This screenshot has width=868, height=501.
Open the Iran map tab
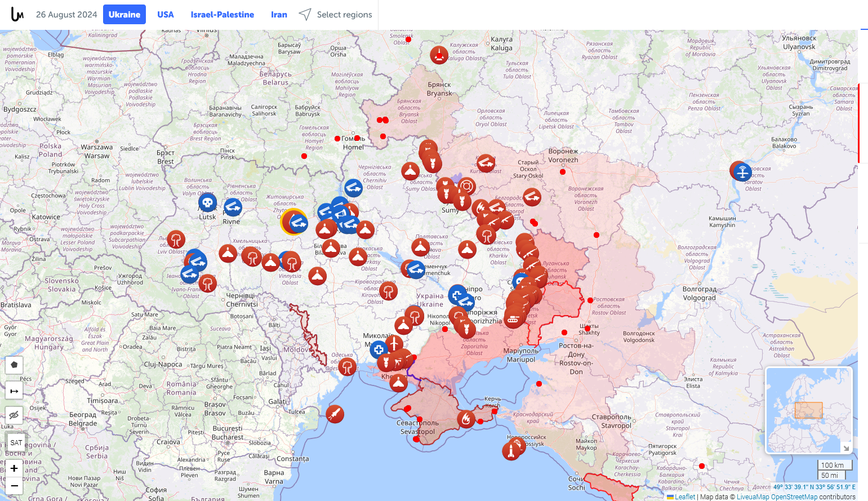coord(279,15)
